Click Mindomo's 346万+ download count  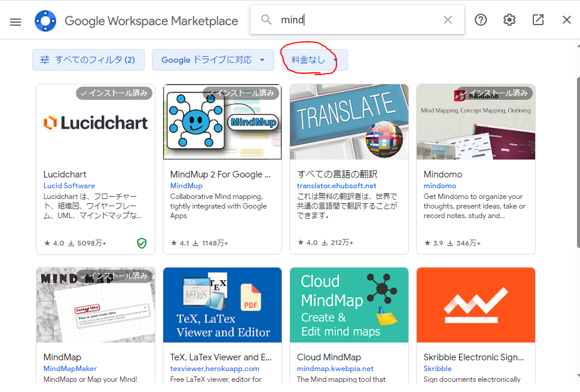[464, 243]
